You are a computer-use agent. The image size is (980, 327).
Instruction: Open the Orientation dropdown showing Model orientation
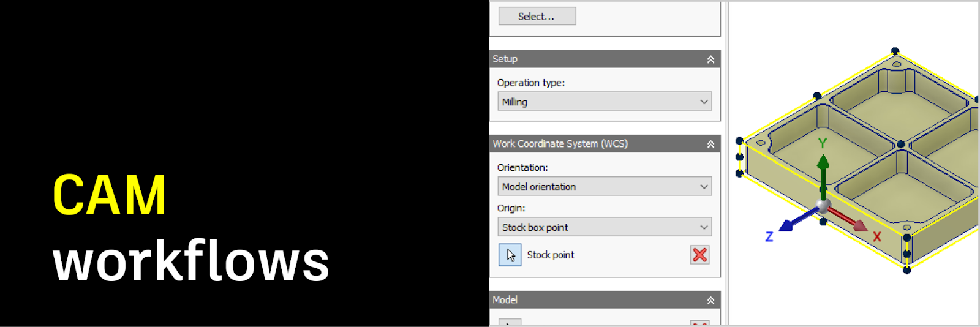pyautogui.click(x=605, y=187)
